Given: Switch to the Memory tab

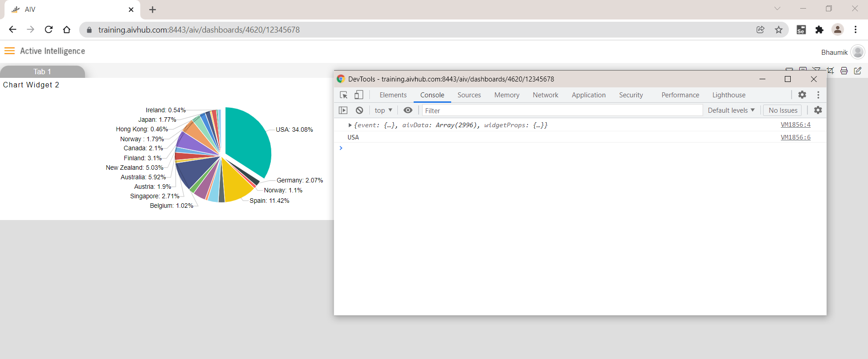Looking at the screenshot, I should 507,95.
